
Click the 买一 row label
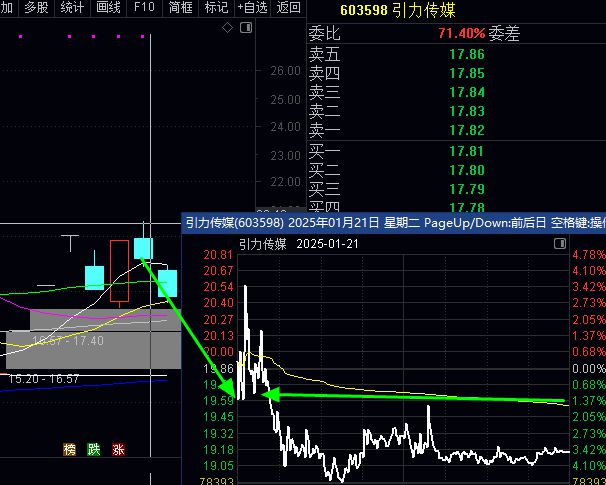click(324, 151)
